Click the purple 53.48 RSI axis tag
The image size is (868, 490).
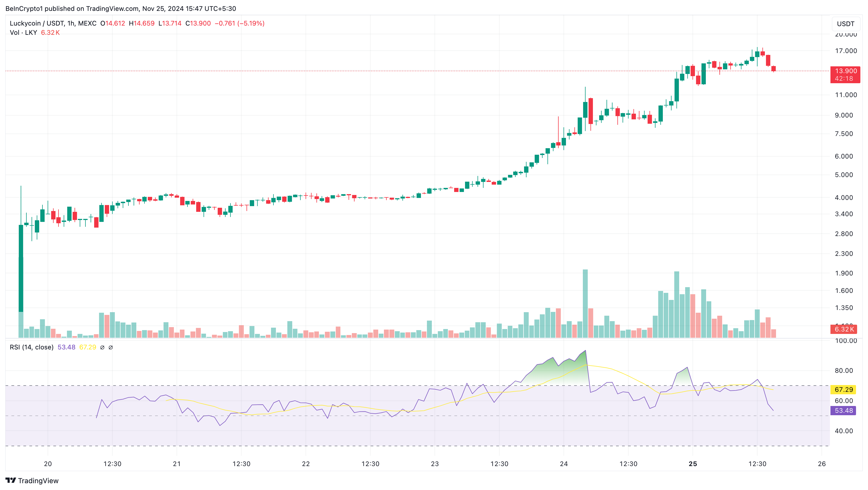point(844,410)
